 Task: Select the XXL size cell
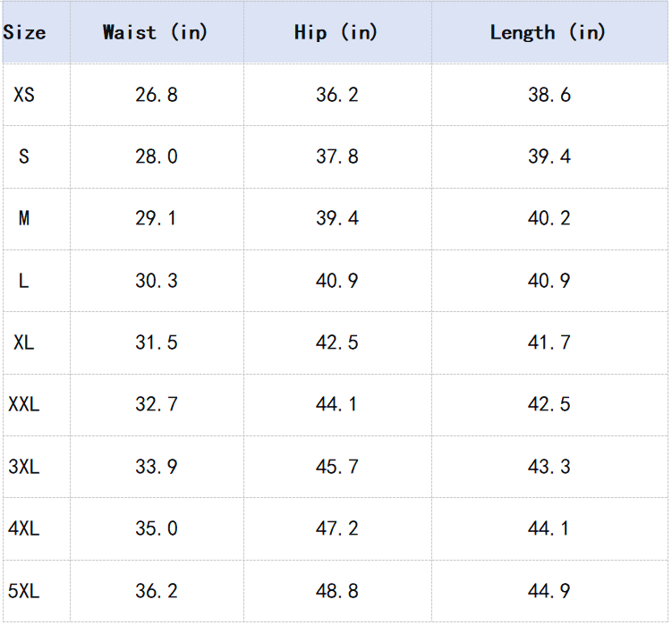tap(24, 404)
